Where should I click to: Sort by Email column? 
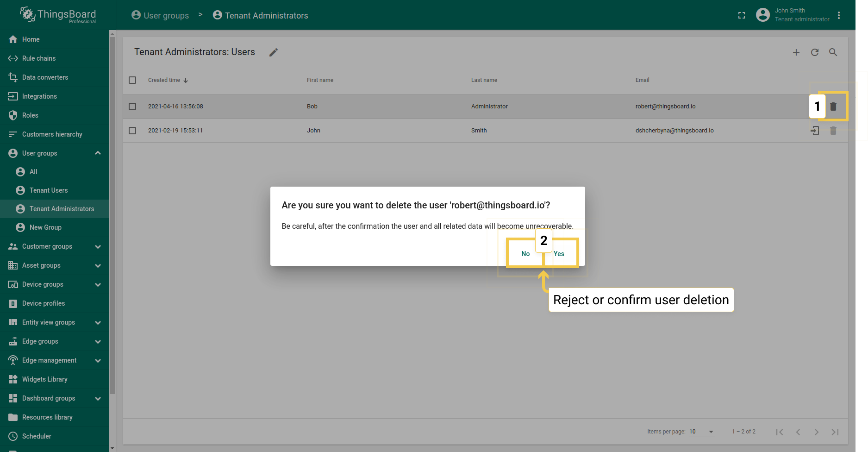tap(643, 80)
